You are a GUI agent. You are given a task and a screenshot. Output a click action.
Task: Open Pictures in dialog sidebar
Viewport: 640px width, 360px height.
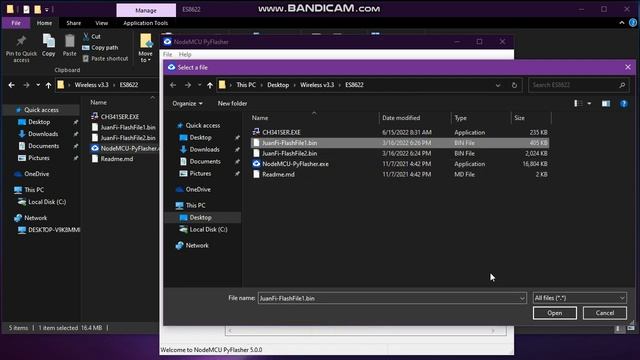pyautogui.click(x=200, y=173)
